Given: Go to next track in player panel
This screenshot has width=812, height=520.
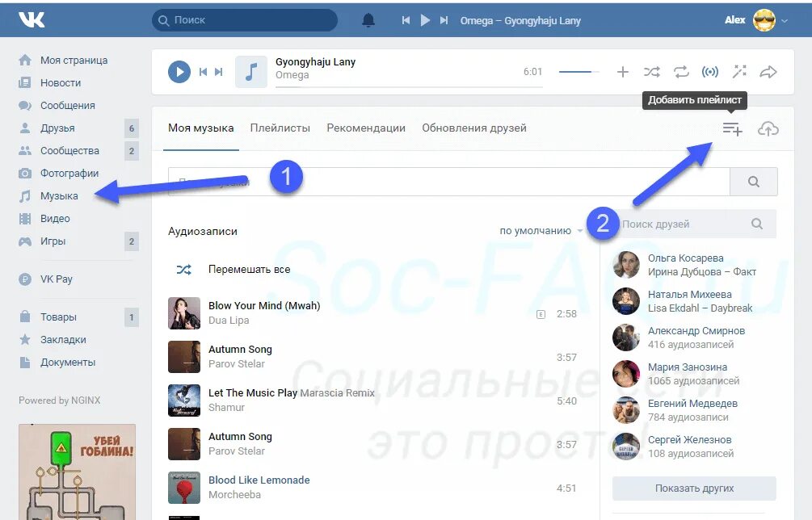Looking at the screenshot, I should coord(218,72).
